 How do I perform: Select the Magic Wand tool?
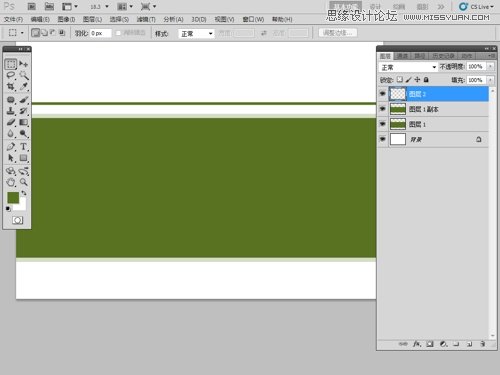[23, 75]
